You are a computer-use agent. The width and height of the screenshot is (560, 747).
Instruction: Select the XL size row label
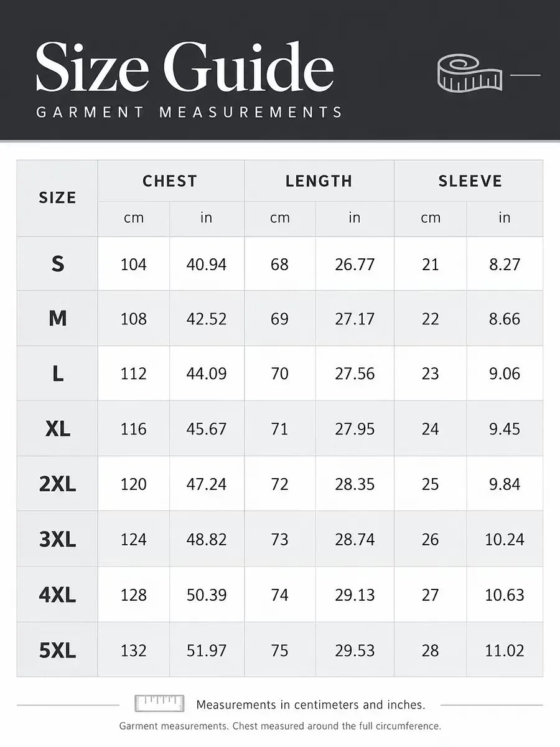point(57,429)
